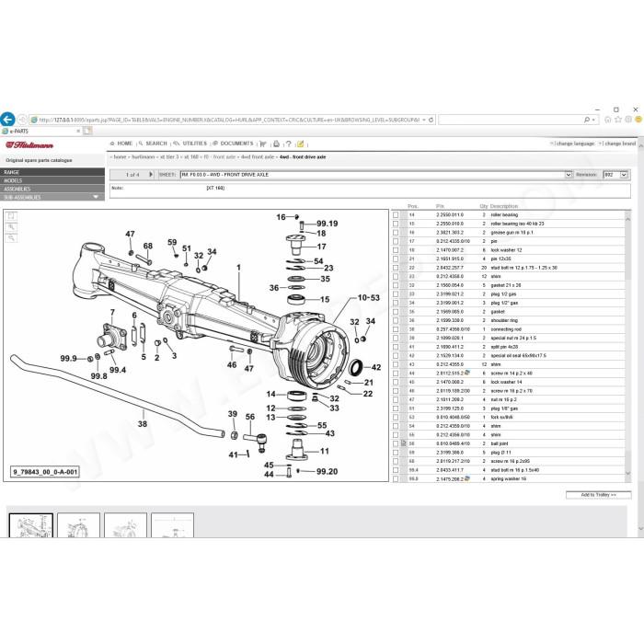The height and width of the screenshot is (644, 644).
Task: Open the second sheet thumbnail
Action: [x=78, y=525]
